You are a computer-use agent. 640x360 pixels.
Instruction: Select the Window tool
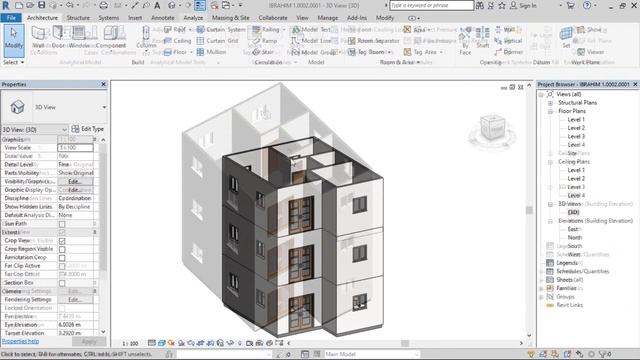point(79,37)
